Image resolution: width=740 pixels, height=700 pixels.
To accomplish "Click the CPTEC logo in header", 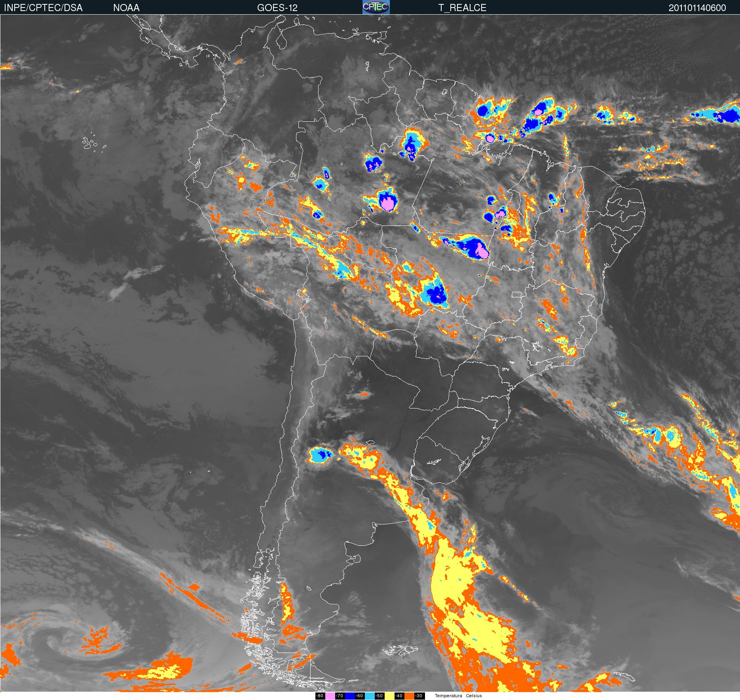I will (376, 7).
